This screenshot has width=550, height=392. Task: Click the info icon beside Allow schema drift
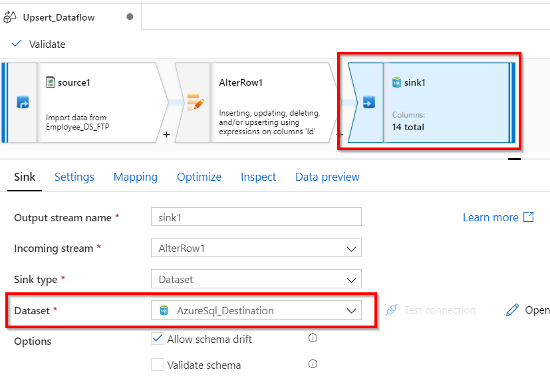click(x=313, y=338)
